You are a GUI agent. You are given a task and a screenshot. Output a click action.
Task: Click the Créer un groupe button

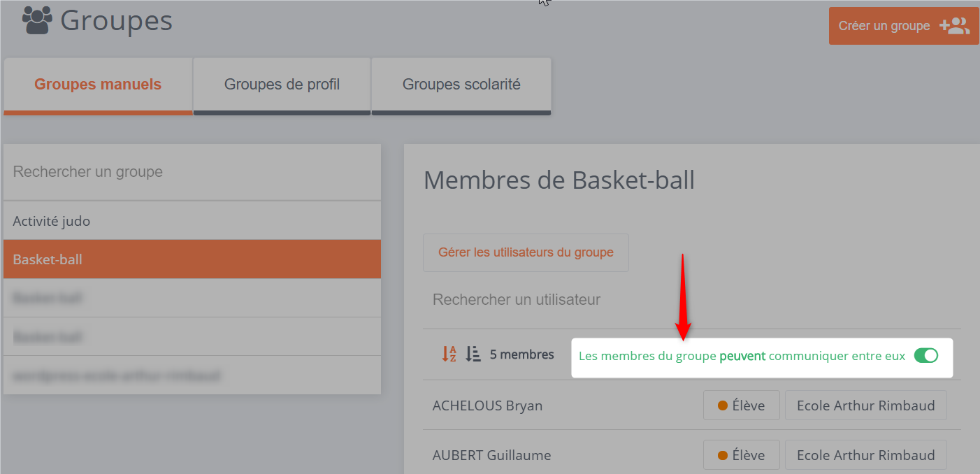(904, 26)
